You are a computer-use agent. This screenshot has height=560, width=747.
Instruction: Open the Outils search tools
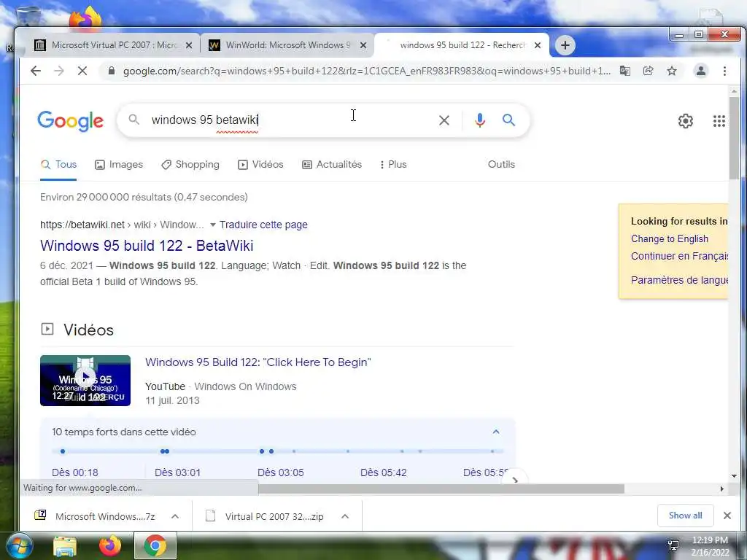501,164
